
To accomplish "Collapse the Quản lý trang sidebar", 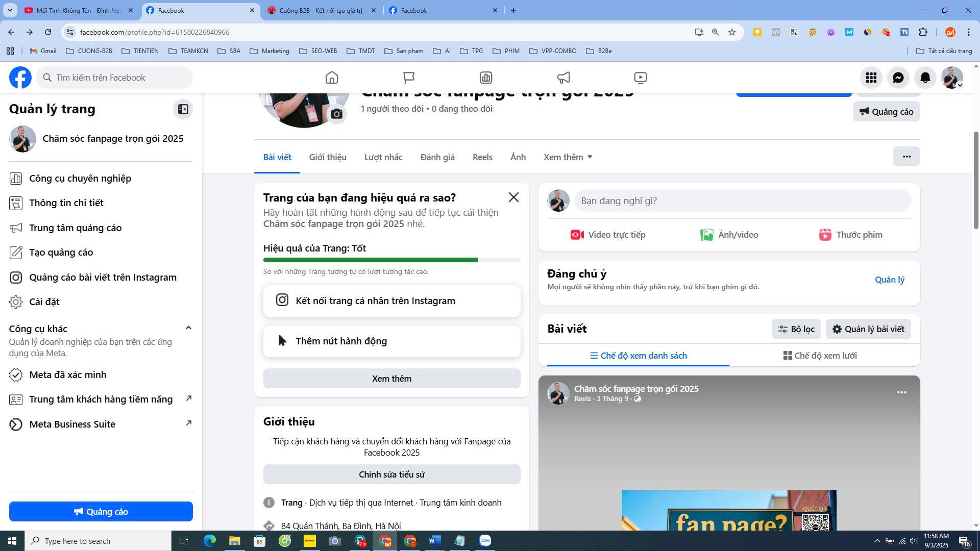I will pyautogui.click(x=183, y=109).
